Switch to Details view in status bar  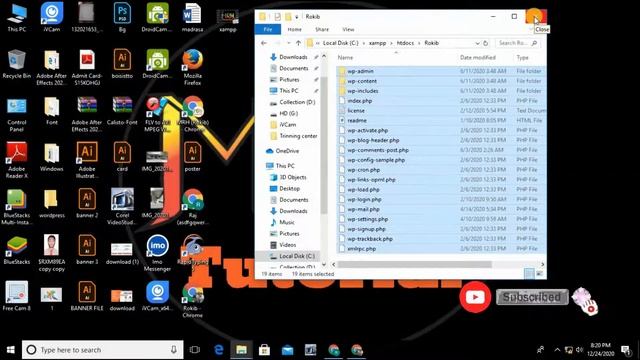(x=529, y=274)
